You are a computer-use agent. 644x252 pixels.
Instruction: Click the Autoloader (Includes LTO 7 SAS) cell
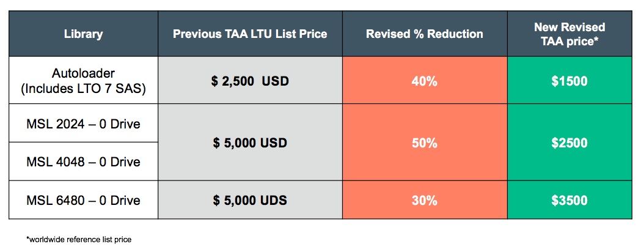pos(83,80)
